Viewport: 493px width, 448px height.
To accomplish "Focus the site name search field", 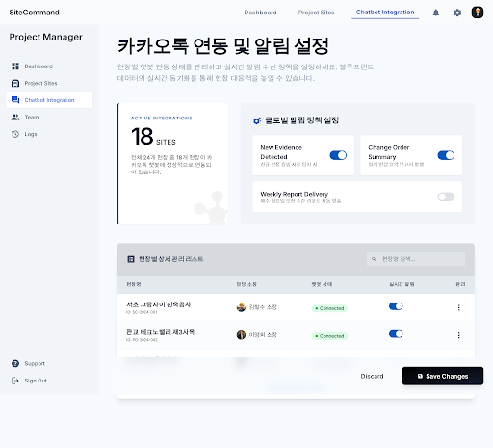I will pos(416,259).
